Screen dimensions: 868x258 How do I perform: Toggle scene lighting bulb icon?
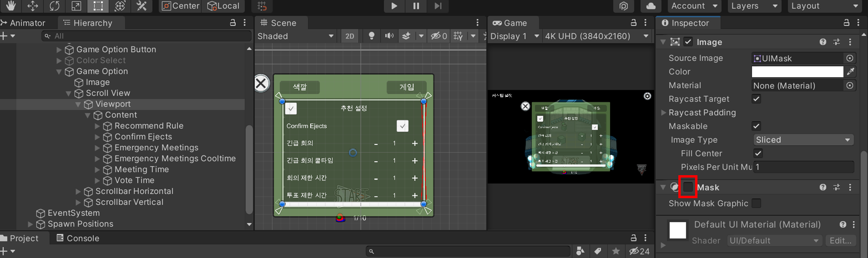pyautogui.click(x=372, y=36)
